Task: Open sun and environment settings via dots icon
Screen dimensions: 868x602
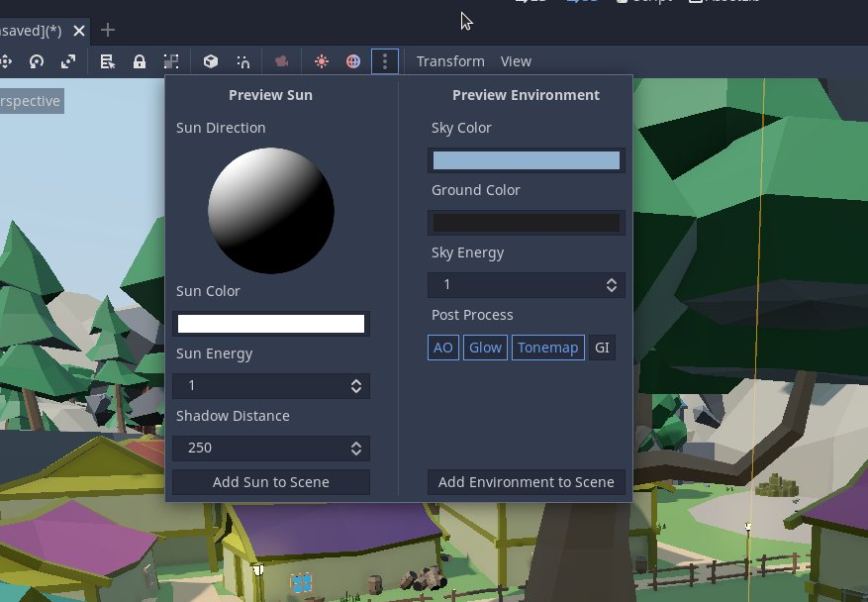Action: pos(385,61)
